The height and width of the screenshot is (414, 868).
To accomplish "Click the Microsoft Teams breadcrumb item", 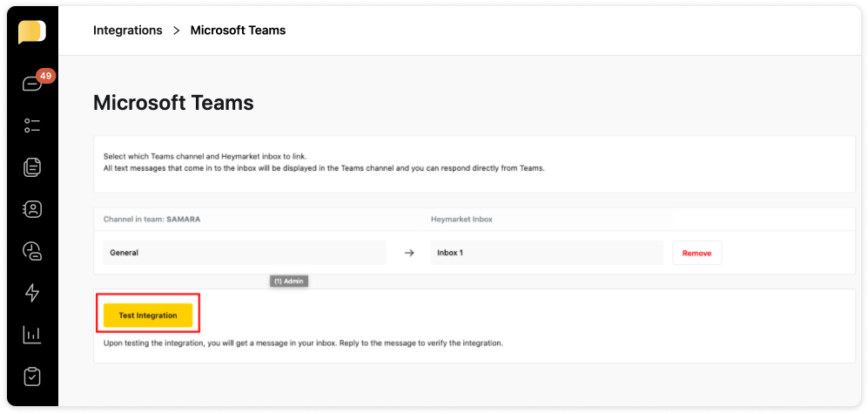I will [x=238, y=31].
